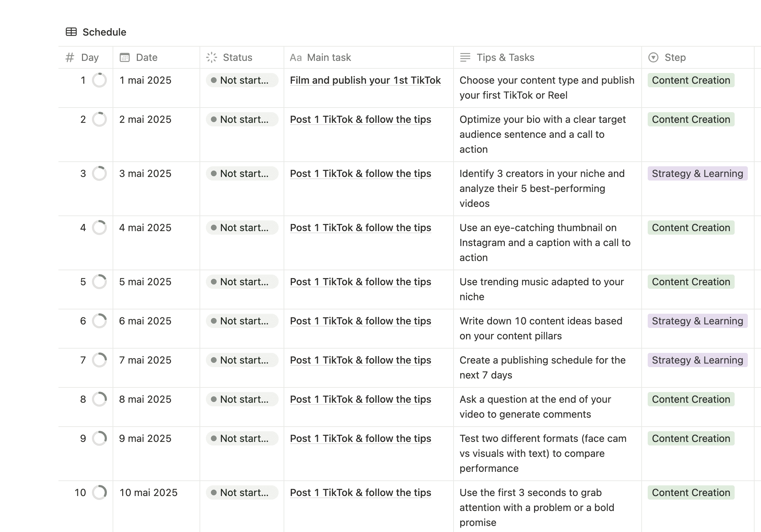The height and width of the screenshot is (532, 761).
Task: Click the 8 mai 2025 date cell
Action: 156,407
